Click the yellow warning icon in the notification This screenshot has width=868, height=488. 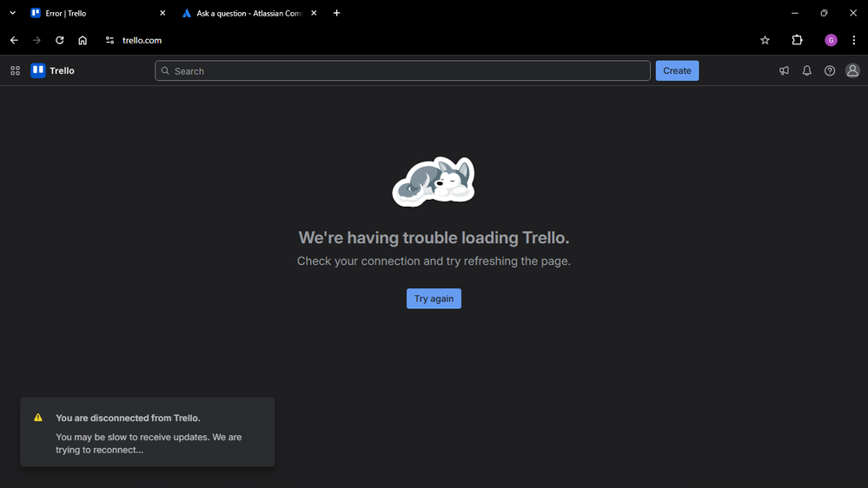click(38, 418)
